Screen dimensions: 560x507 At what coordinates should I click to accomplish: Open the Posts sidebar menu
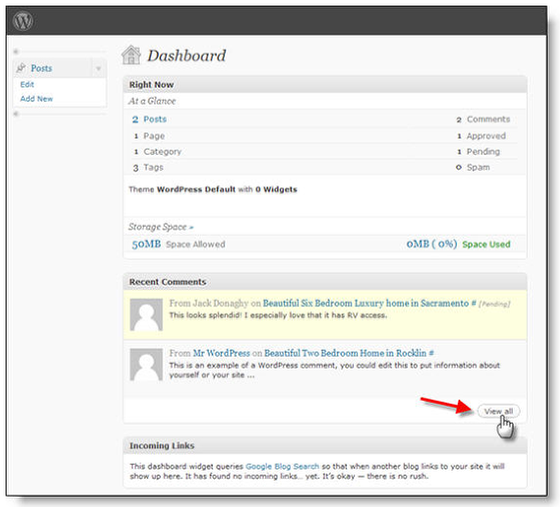[x=41, y=68]
